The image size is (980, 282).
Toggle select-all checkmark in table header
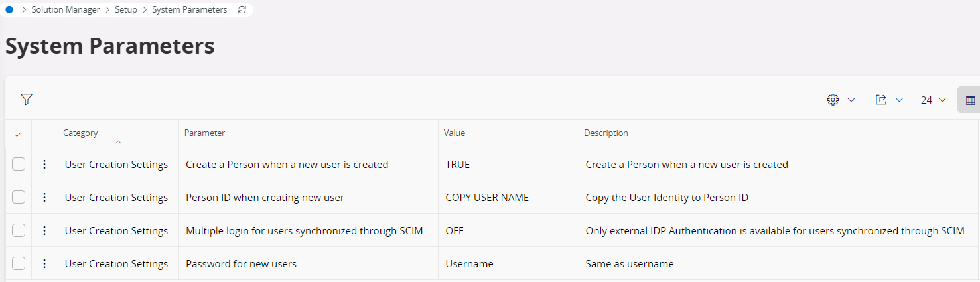click(x=18, y=134)
